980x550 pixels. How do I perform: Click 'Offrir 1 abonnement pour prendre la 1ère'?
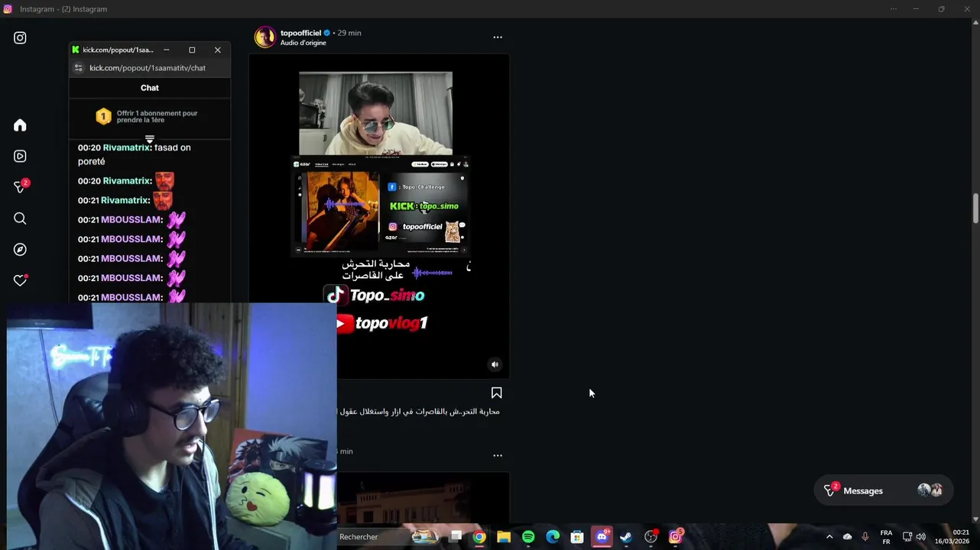[157, 116]
